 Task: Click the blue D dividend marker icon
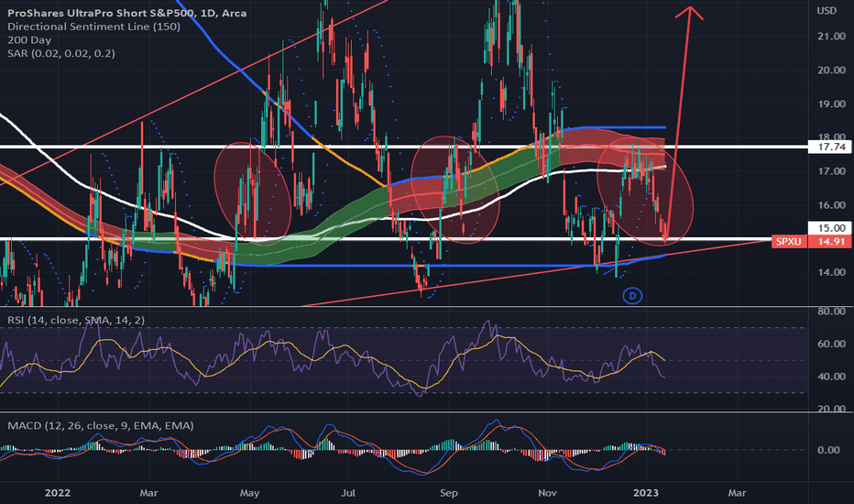(632, 296)
